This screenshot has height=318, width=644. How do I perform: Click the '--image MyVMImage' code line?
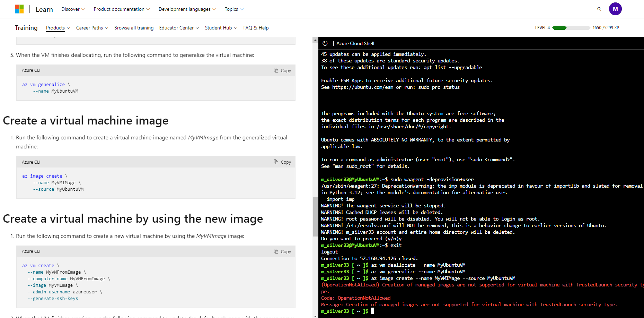click(x=53, y=285)
